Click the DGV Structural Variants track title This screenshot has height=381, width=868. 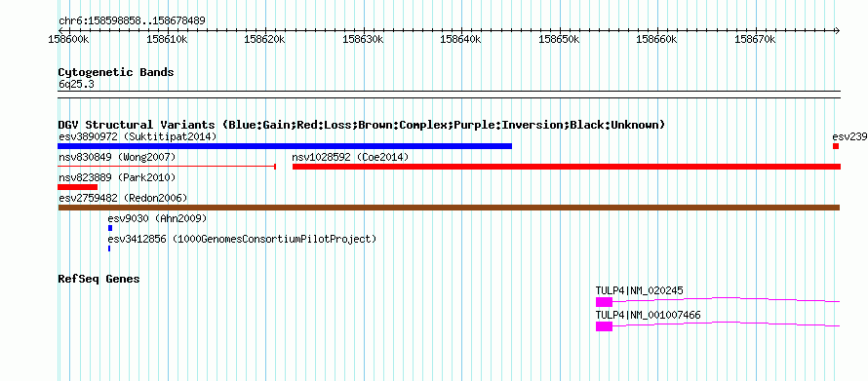pos(362,125)
